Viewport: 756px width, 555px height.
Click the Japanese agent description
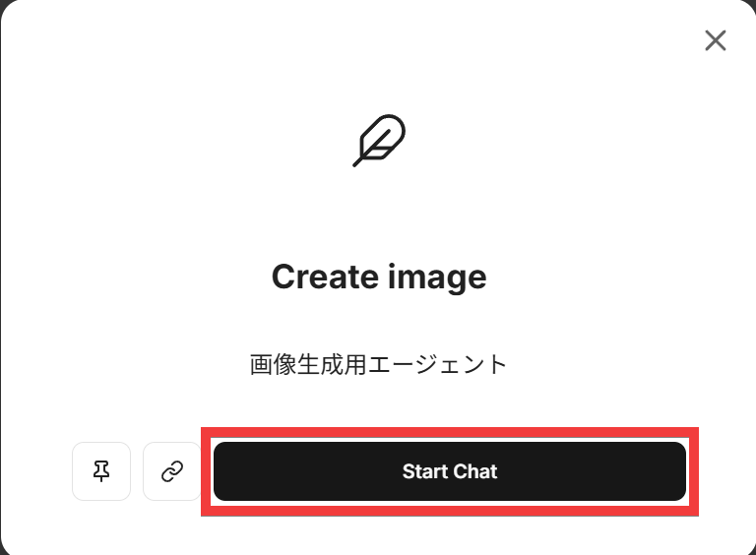tap(379, 364)
